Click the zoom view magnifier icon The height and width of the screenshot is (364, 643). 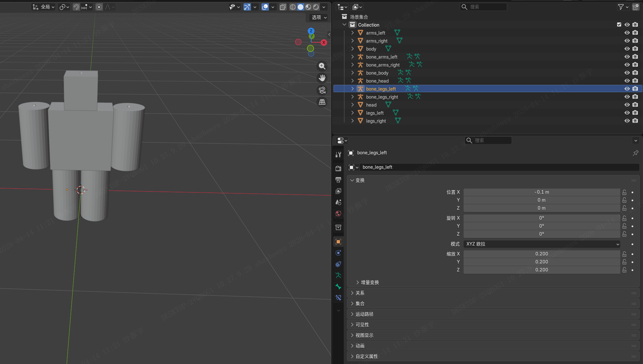(322, 66)
